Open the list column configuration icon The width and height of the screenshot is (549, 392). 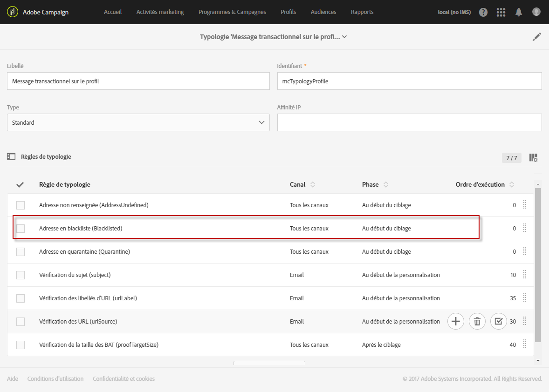[x=533, y=158]
